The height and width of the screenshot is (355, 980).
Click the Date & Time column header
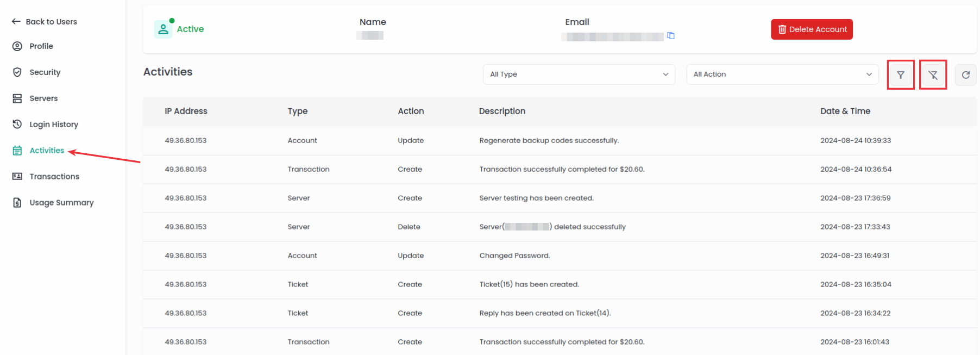pos(845,111)
